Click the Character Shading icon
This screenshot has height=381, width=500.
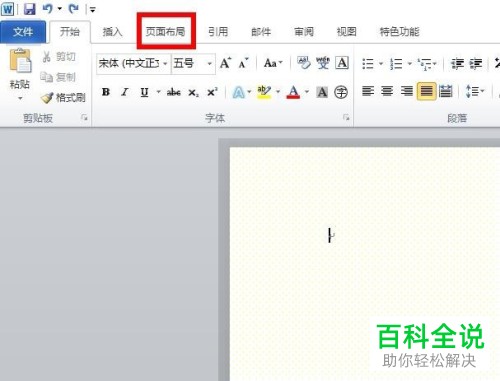click(322, 92)
